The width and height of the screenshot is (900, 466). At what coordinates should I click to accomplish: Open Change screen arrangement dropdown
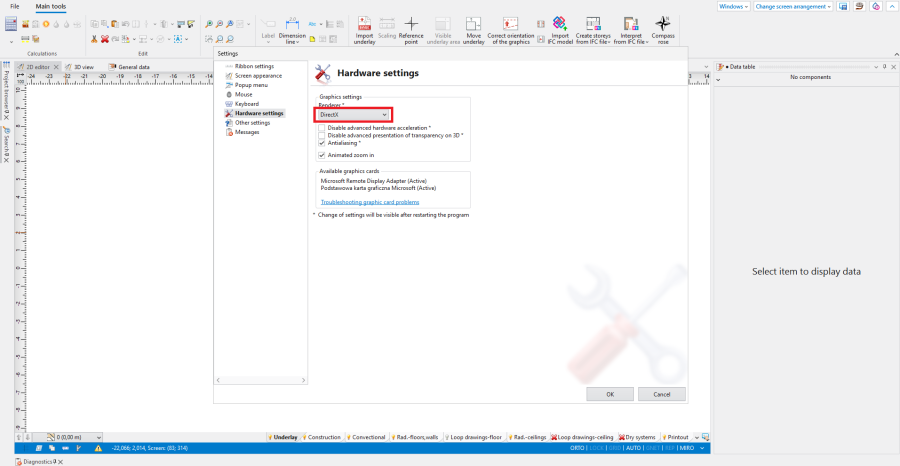pyautogui.click(x=794, y=6)
